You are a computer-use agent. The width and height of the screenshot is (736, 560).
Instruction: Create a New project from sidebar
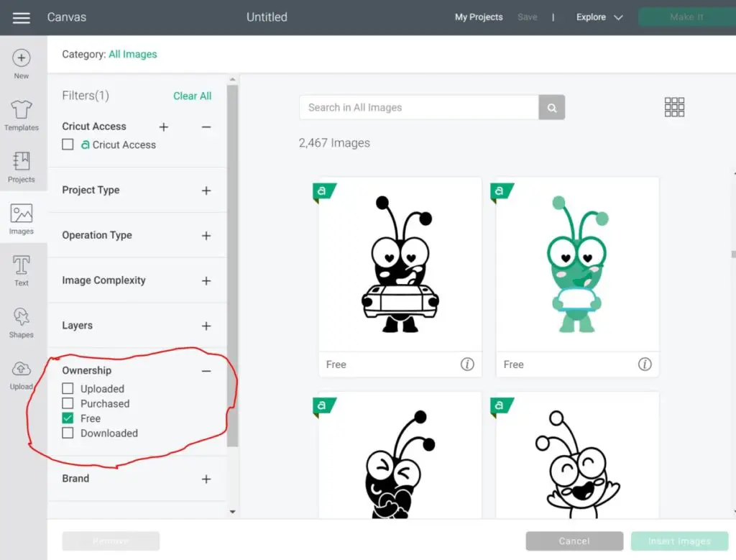click(x=21, y=64)
